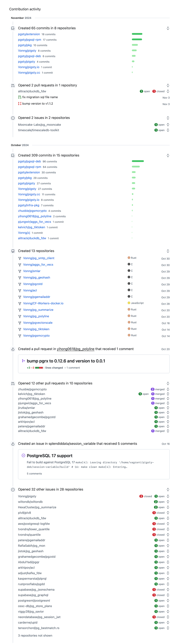Click the repository icon for Created 13 repositories
The height and width of the screenshot is (644, 176).
point(13,251)
